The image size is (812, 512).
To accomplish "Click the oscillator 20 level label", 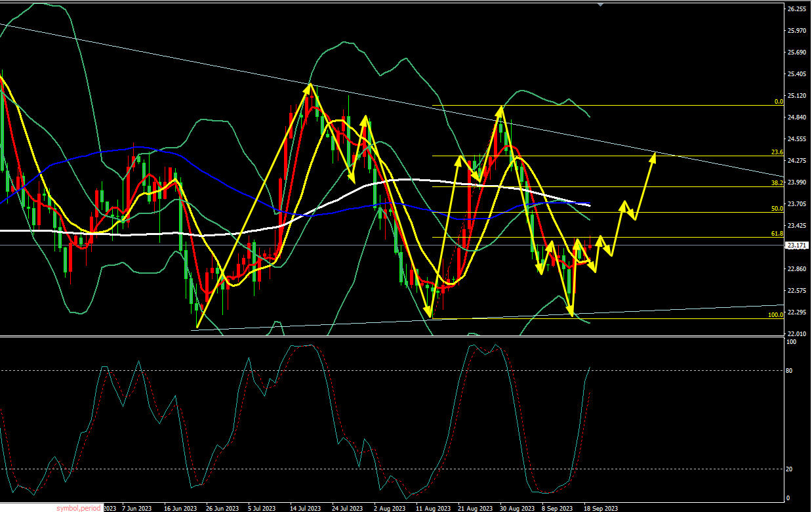I will [790, 469].
